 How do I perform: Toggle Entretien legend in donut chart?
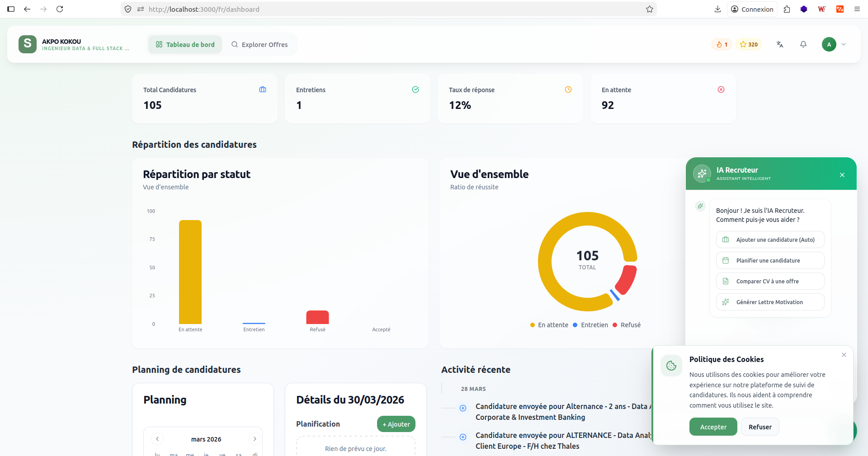(x=590, y=325)
